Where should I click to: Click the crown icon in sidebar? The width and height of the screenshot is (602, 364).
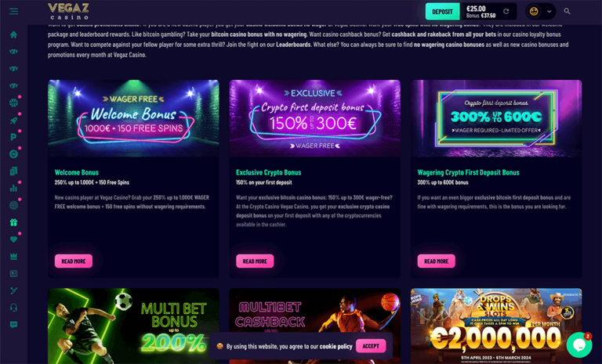coord(13,257)
